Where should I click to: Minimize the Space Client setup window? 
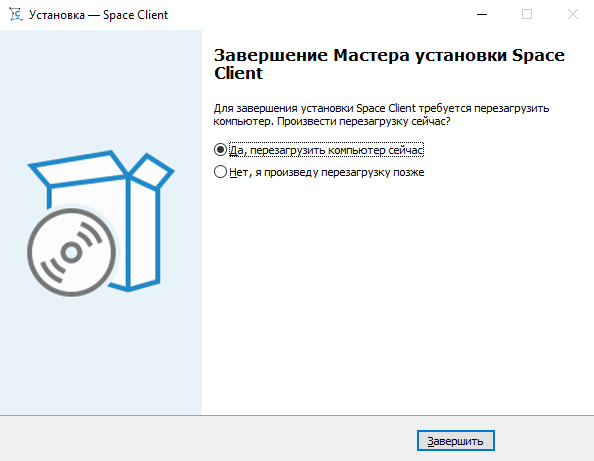point(482,15)
